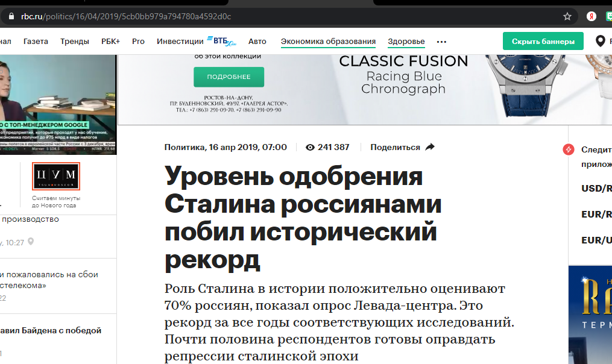Click 'Считаем минуты до Нового года' ad text
This screenshot has height=364, width=612.
(56, 202)
